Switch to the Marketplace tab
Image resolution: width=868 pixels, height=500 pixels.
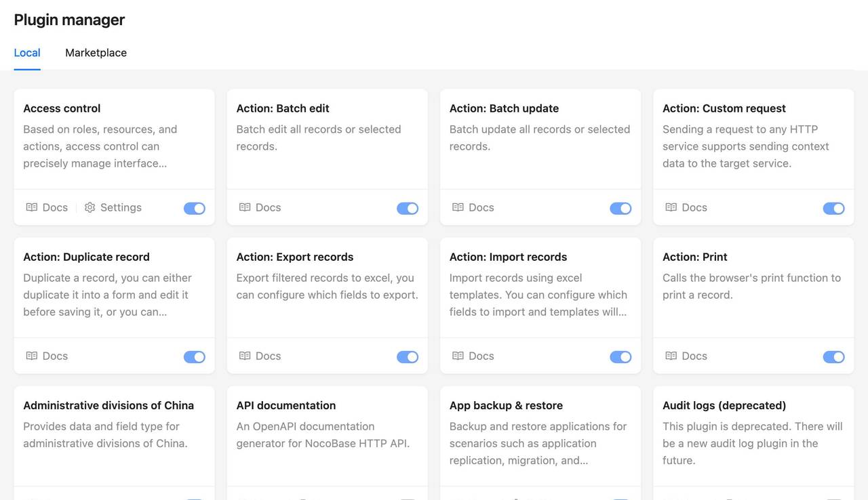(x=96, y=52)
